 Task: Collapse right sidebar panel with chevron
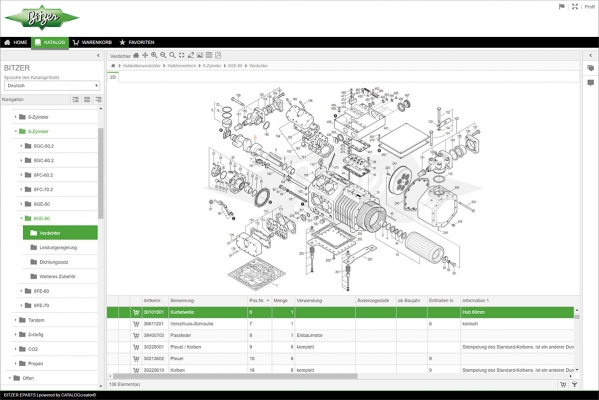591,55
